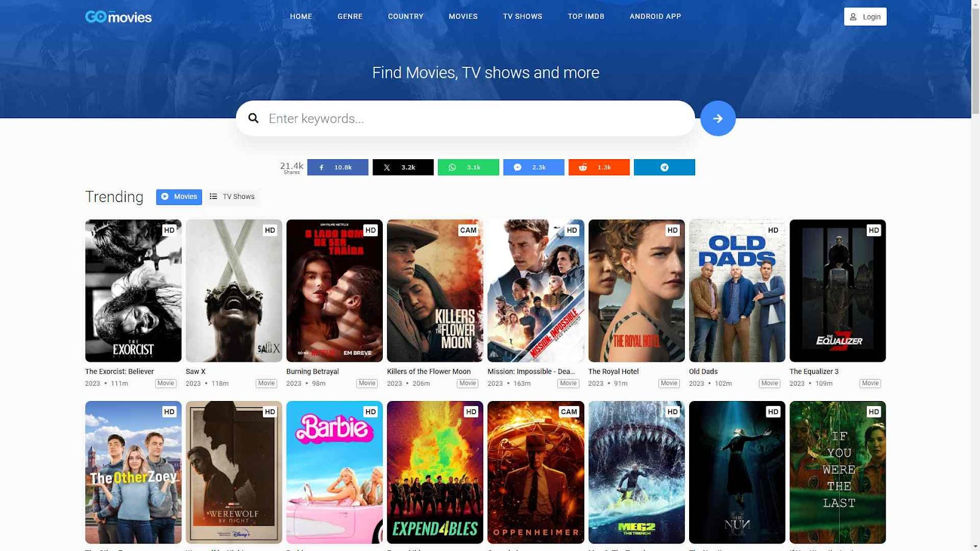Open the Saw X poster
980x551 pixels.
pyautogui.click(x=234, y=291)
